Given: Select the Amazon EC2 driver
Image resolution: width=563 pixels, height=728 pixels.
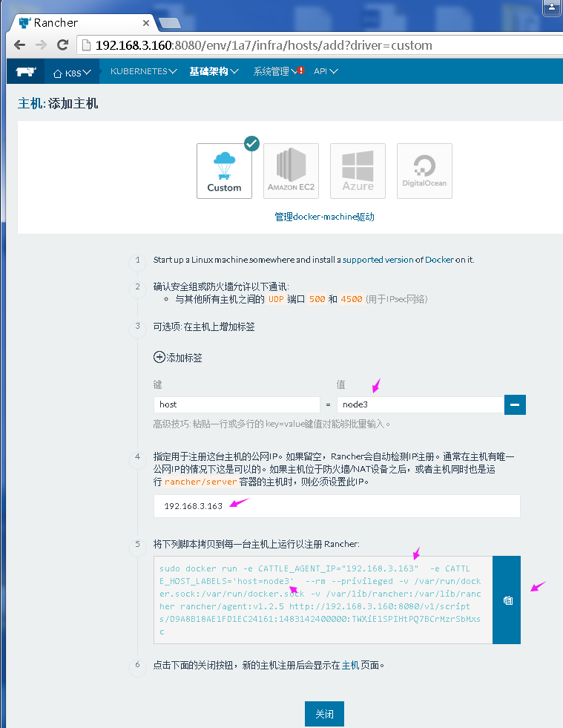Looking at the screenshot, I should (x=291, y=171).
